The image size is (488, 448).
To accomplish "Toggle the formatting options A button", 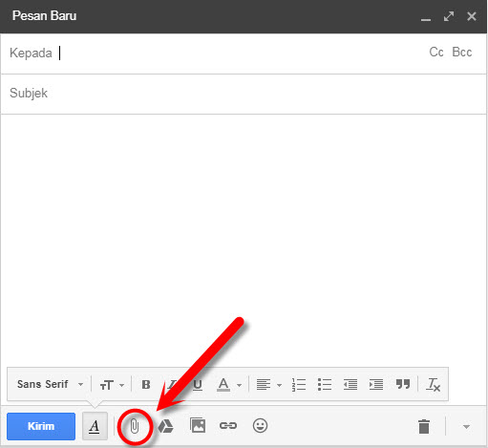I will 95,426.
